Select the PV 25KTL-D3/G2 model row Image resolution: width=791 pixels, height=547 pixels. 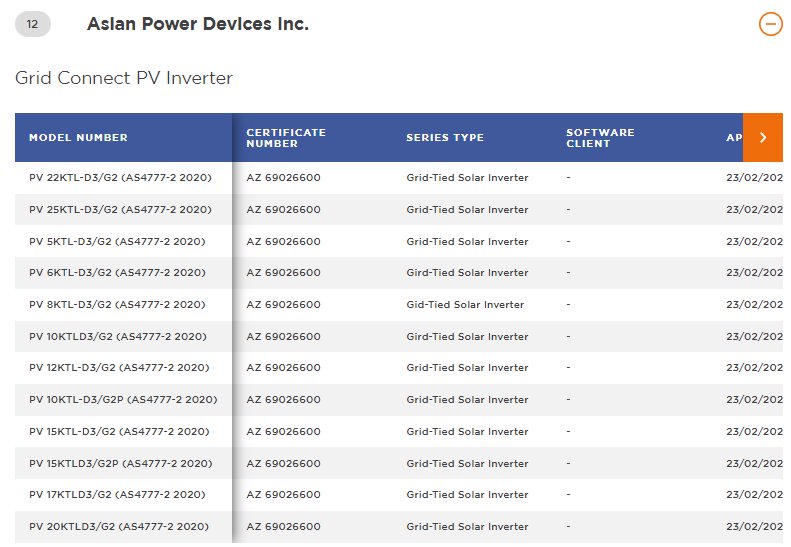(120, 210)
